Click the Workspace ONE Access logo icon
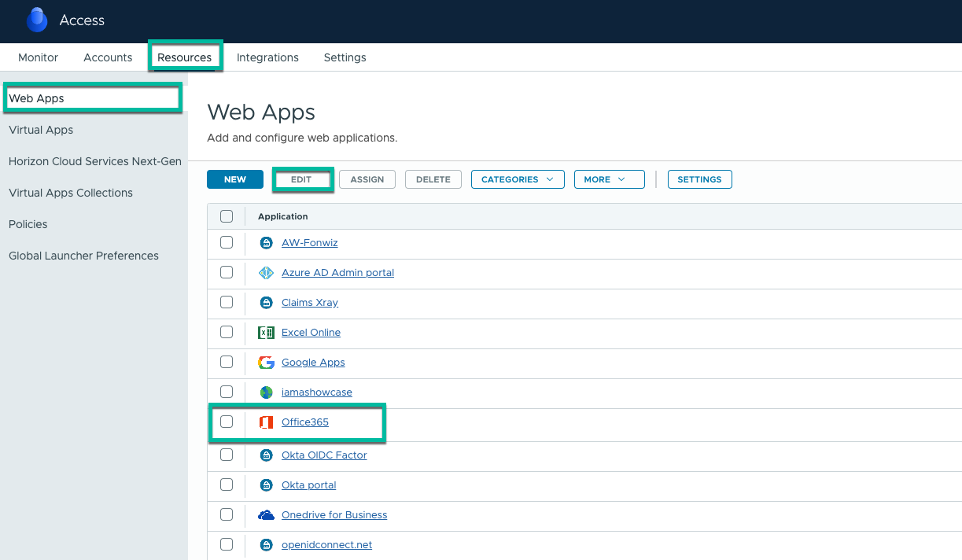 [x=37, y=20]
